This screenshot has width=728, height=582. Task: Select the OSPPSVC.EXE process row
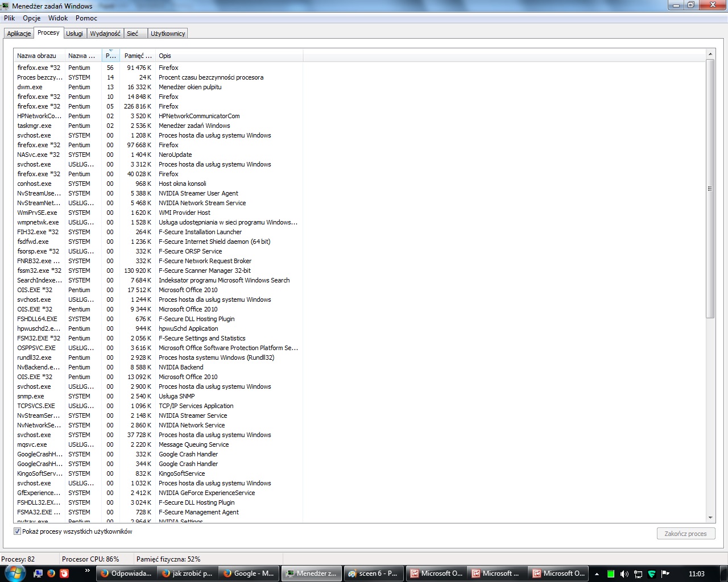(158, 348)
